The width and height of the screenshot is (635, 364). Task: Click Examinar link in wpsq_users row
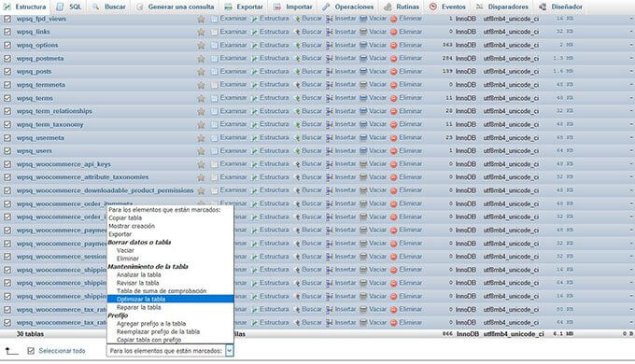233,150
